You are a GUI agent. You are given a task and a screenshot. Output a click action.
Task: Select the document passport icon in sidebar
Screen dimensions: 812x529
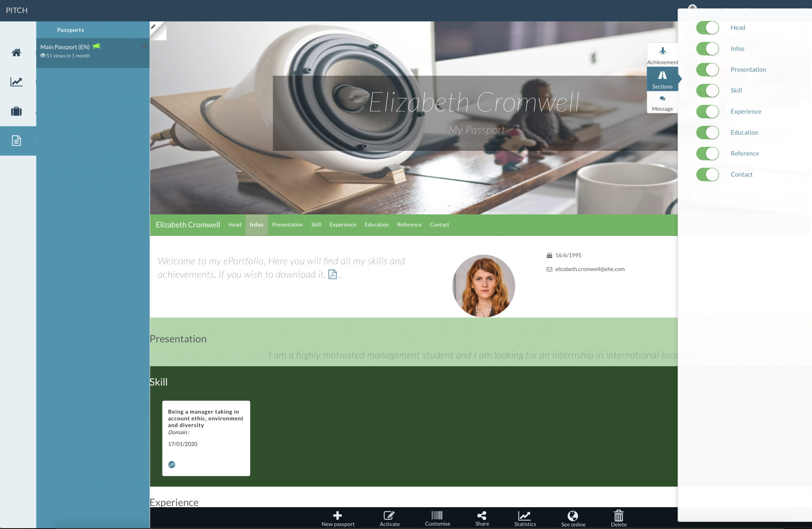click(x=16, y=140)
